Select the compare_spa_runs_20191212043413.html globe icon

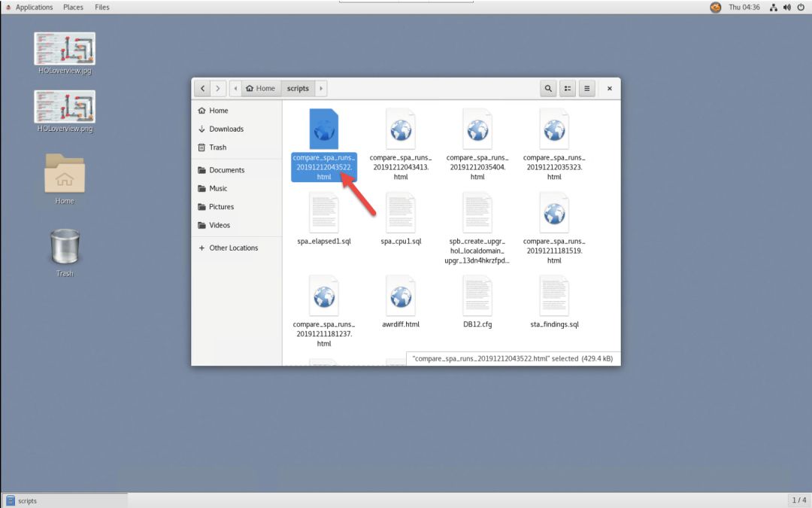point(401,129)
